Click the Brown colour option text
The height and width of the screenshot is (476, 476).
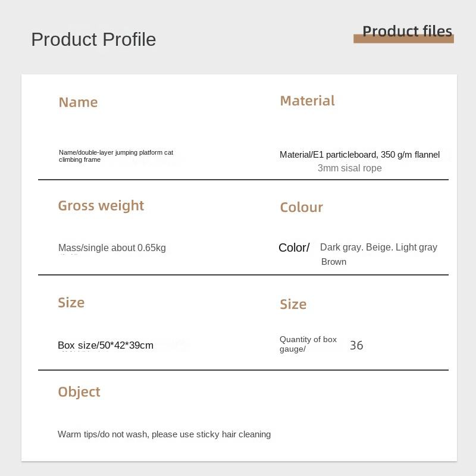(x=334, y=262)
